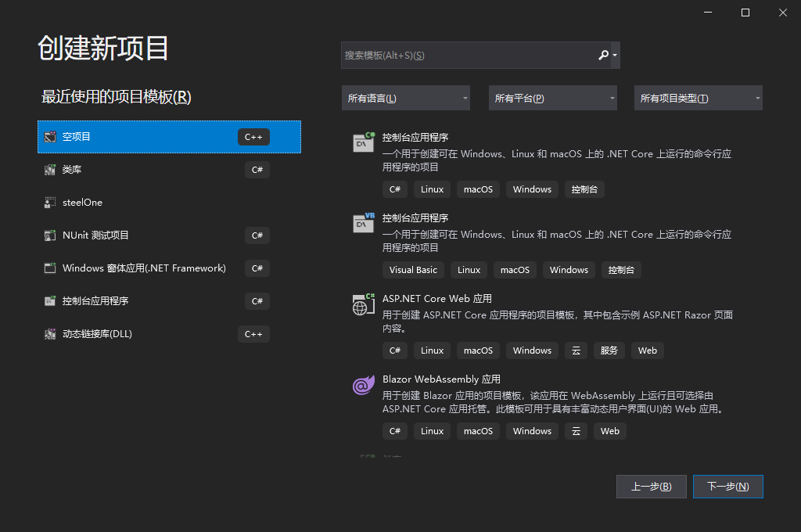This screenshot has height=532, width=801.
Task: Click C++ tag on 动态链接库 row
Action: pos(253,334)
